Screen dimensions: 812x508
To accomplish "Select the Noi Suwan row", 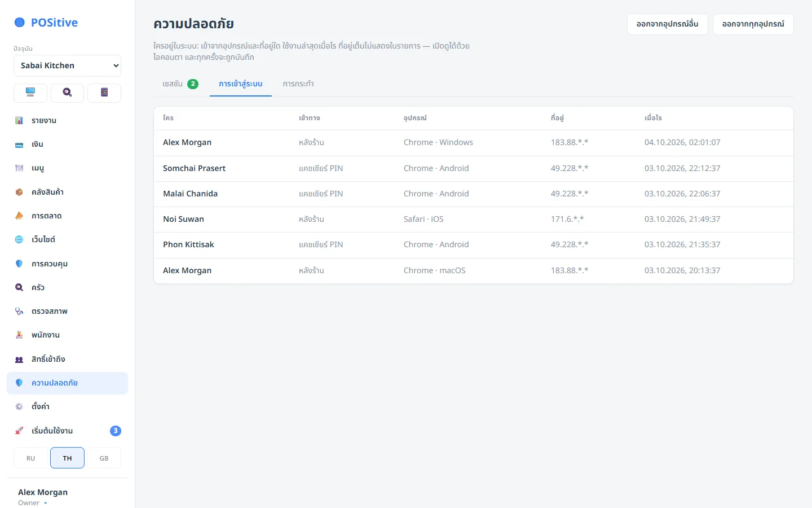I will (474, 219).
